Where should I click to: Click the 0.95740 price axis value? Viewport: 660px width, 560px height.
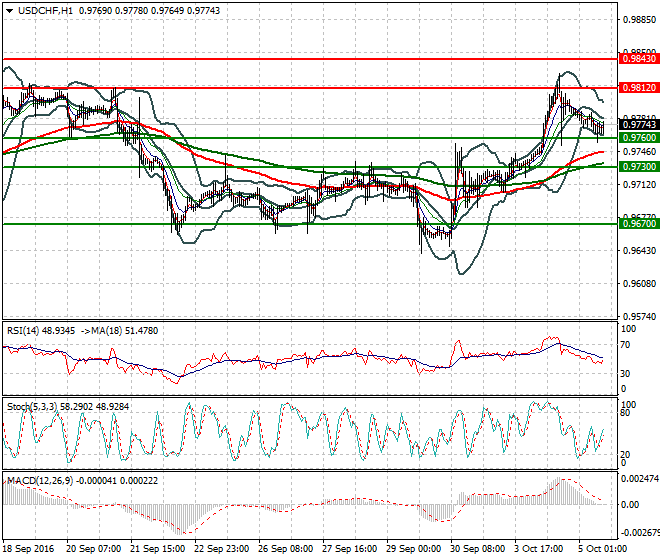coord(639,316)
